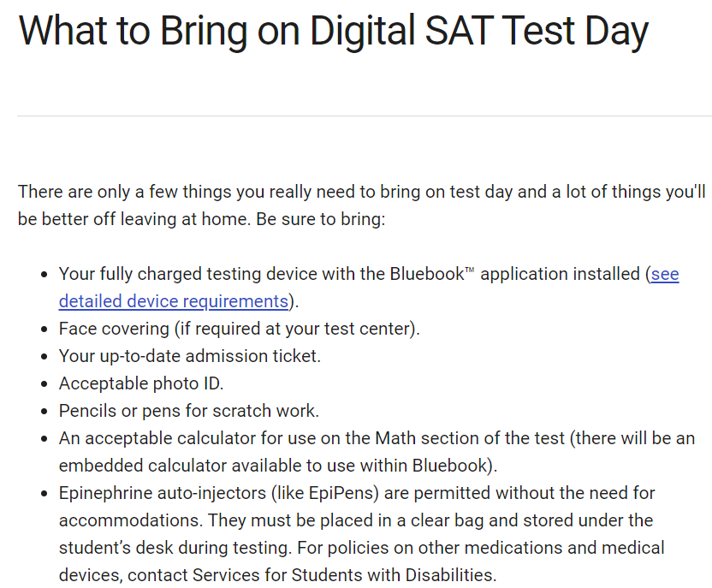Click the 'What to Bring on Digital SAT Test Day' heading
The height and width of the screenshot is (588, 712).
tap(333, 31)
